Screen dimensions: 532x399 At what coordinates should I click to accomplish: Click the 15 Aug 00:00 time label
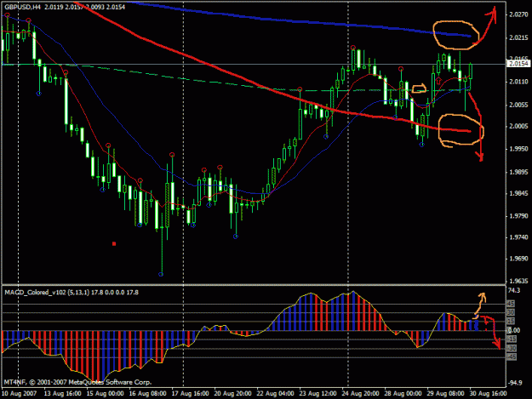(106, 394)
